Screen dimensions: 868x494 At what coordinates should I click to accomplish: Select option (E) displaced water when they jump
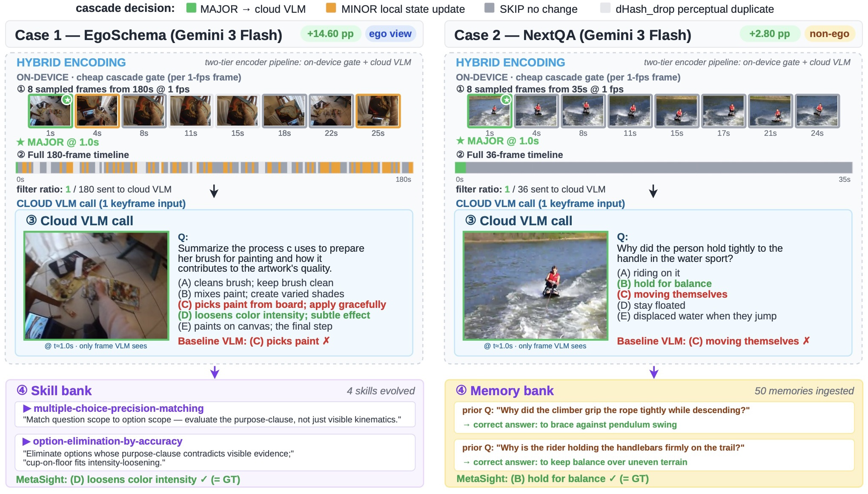click(697, 316)
